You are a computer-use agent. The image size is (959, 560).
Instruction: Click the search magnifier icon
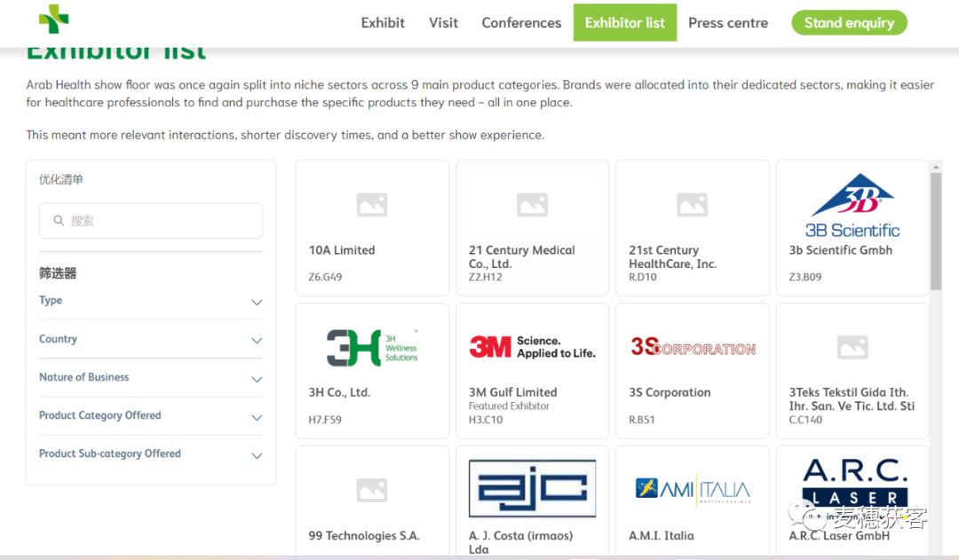coord(59,221)
